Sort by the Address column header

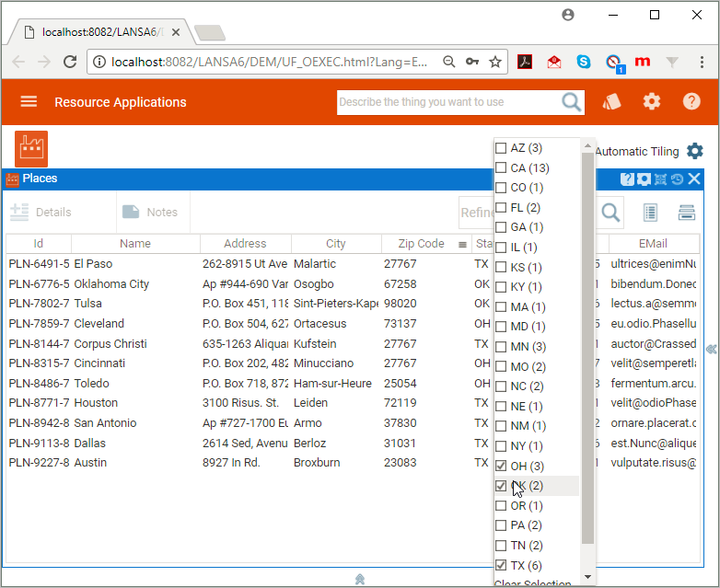245,243
